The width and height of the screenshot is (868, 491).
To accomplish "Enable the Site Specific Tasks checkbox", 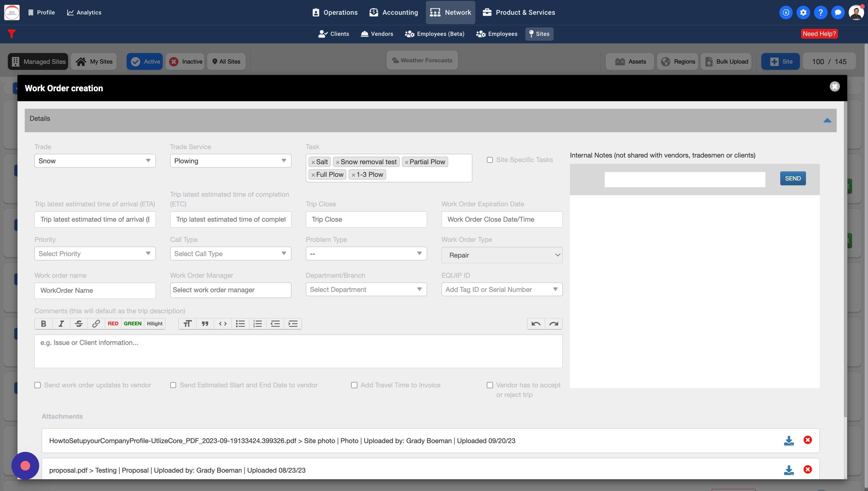I will [x=490, y=160].
